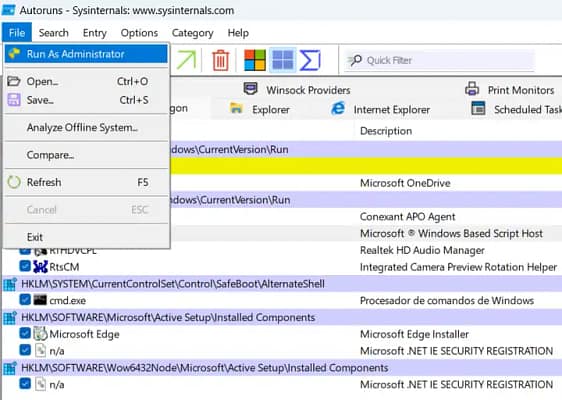Click registry icon of SafeBoot AlternateShell key
The height and width of the screenshot is (400, 562).
point(10,284)
